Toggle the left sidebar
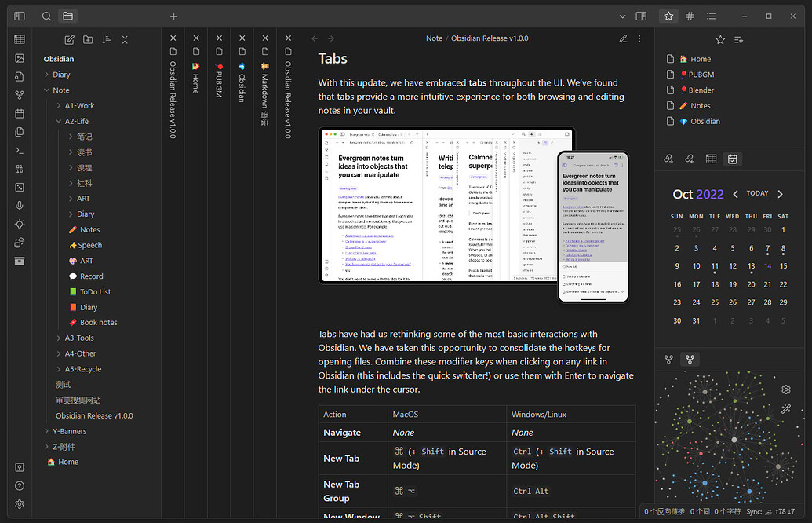This screenshot has height=523, width=812. (20, 16)
